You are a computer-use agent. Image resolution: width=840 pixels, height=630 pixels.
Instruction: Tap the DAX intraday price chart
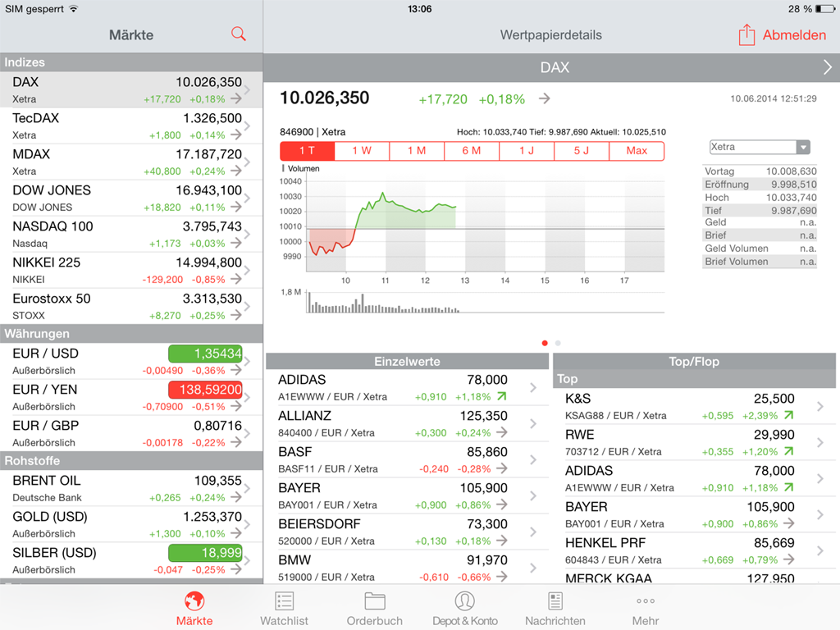[486, 226]
